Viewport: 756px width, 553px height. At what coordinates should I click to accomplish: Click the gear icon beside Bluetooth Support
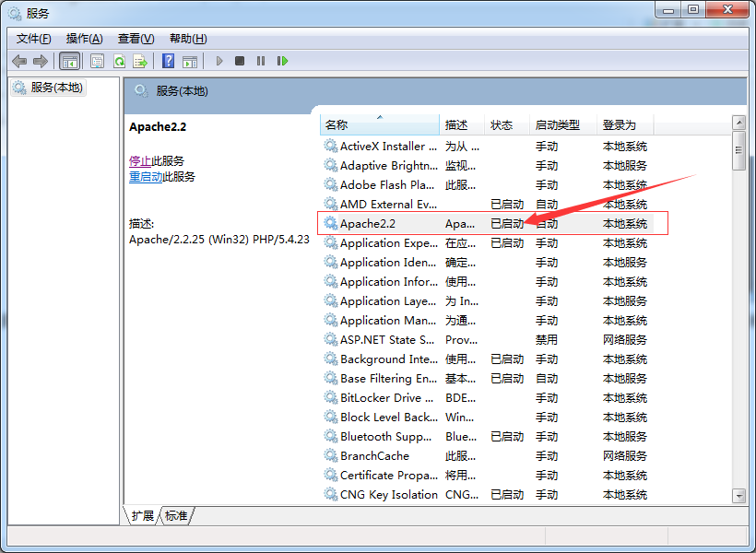pyautogui.click(x=330, y=436)
